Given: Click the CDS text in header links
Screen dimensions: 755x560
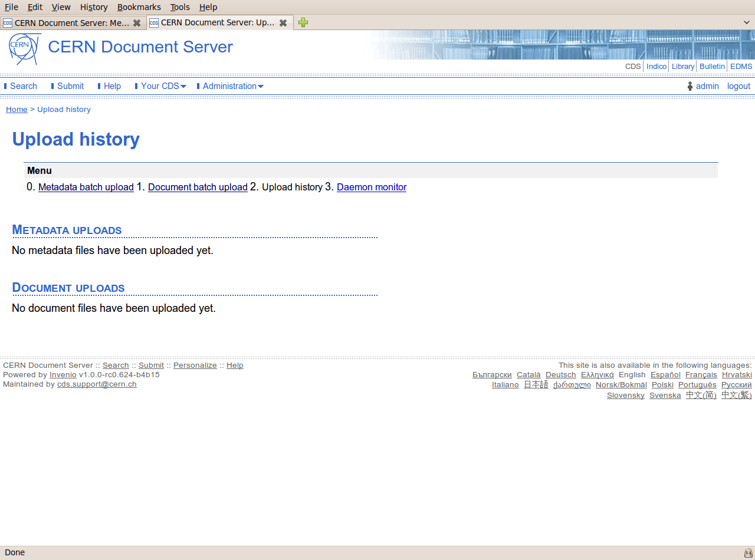Looking at the screenshot, I should 633,67.
